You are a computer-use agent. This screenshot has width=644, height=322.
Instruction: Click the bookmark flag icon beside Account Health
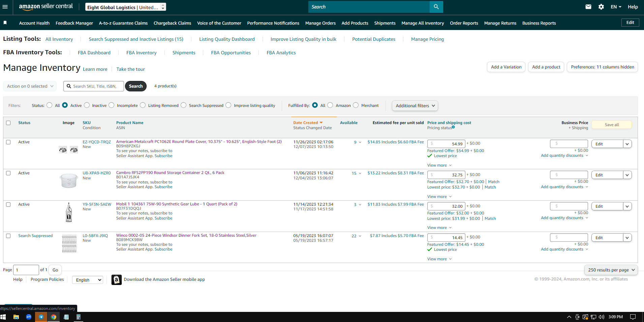click(x=5, y=23)
